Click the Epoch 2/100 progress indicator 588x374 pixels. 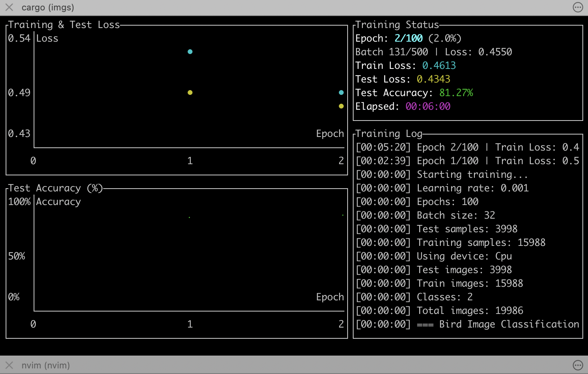tap(408, 38)
